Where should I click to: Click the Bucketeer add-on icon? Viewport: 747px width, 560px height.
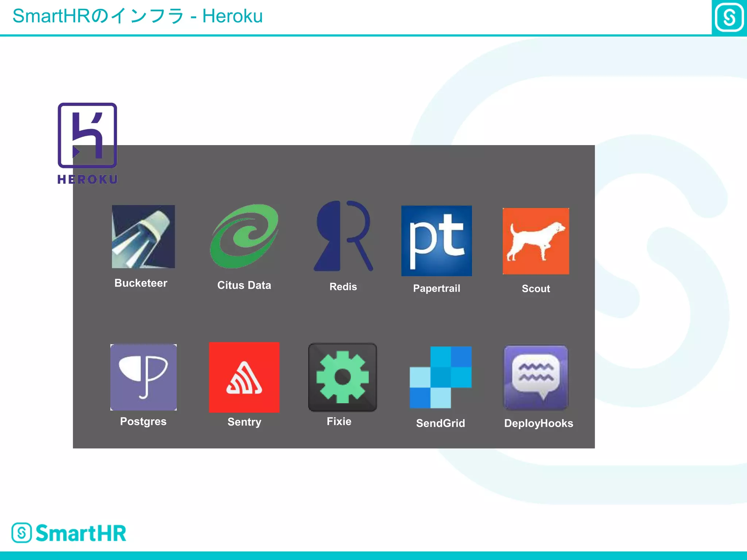tap(143, 236)
